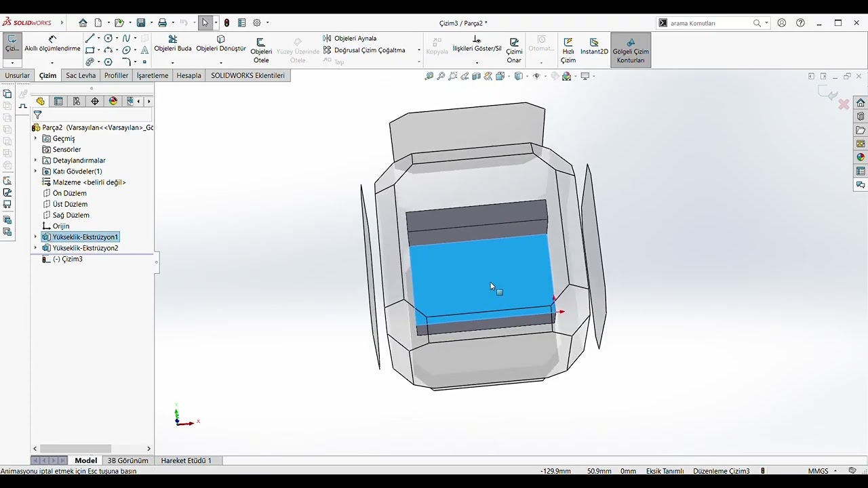868x488 pixels.
Task: Select the corner Rectangle sketch tool
Action: (90, 50)
